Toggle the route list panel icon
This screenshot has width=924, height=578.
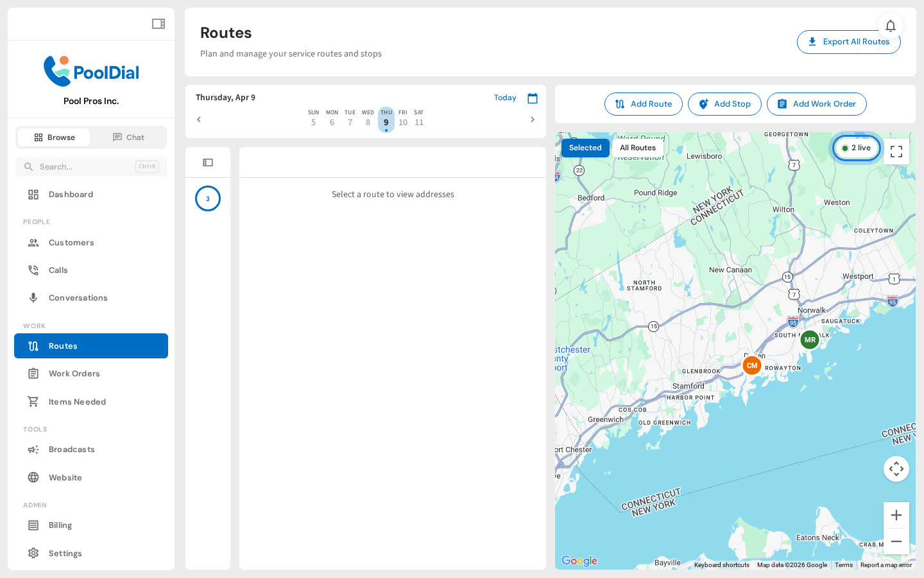pyautogui.click(x=207, y=162)
